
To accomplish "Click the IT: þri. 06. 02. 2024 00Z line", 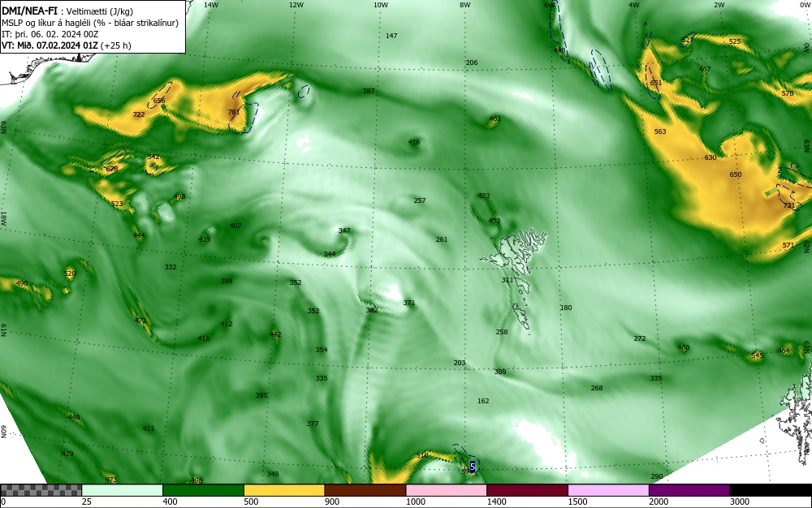I will [50, 34].
